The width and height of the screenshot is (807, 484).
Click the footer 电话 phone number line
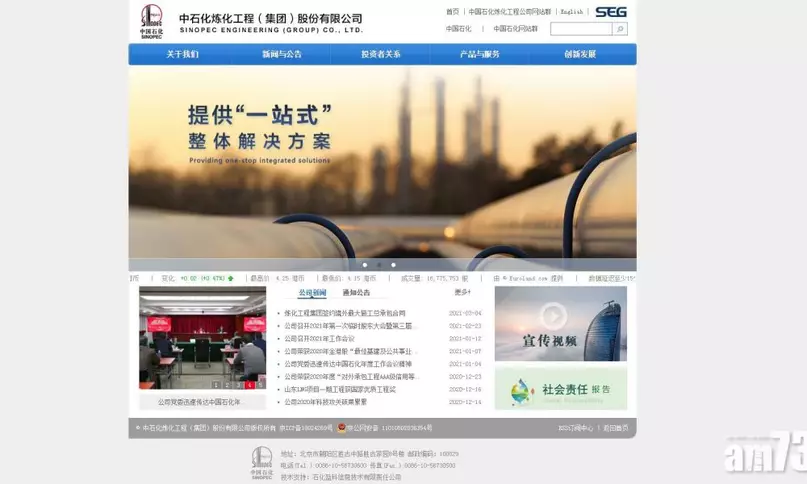368,465
